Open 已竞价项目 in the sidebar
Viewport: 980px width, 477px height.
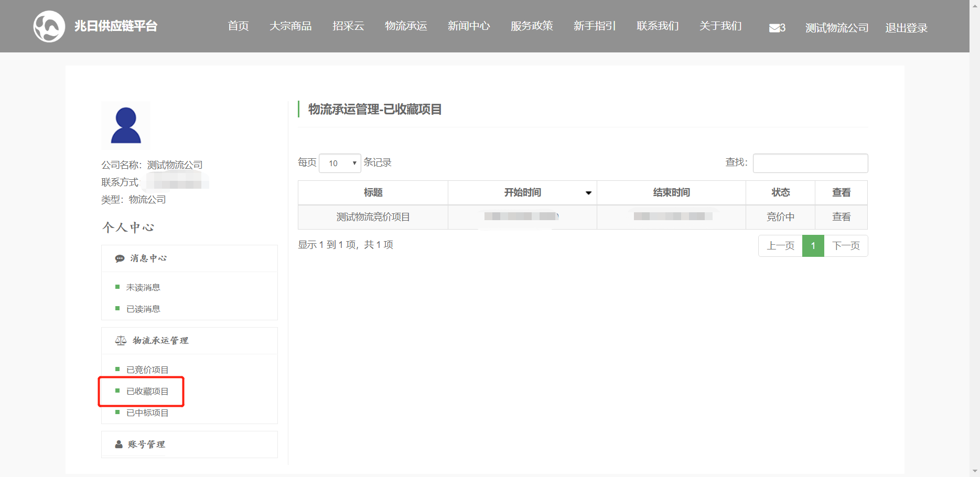pos(147,370)
